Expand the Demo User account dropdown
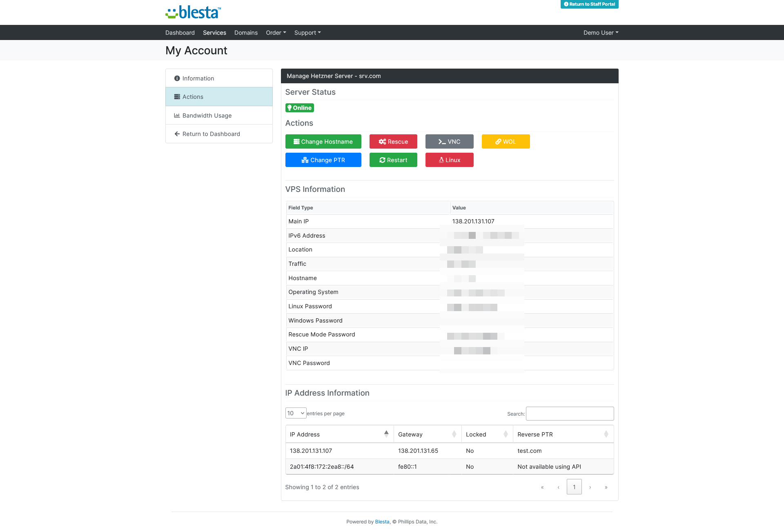This screenshot has width=784, height=532. [599, 33]
